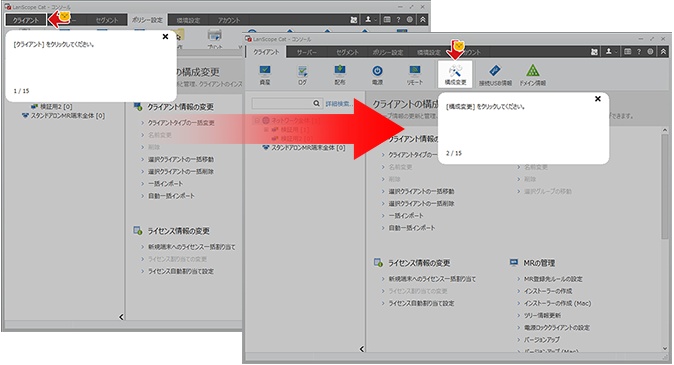Open 新規端末へのライセンス一括割り当て in back window

[191, 247]
